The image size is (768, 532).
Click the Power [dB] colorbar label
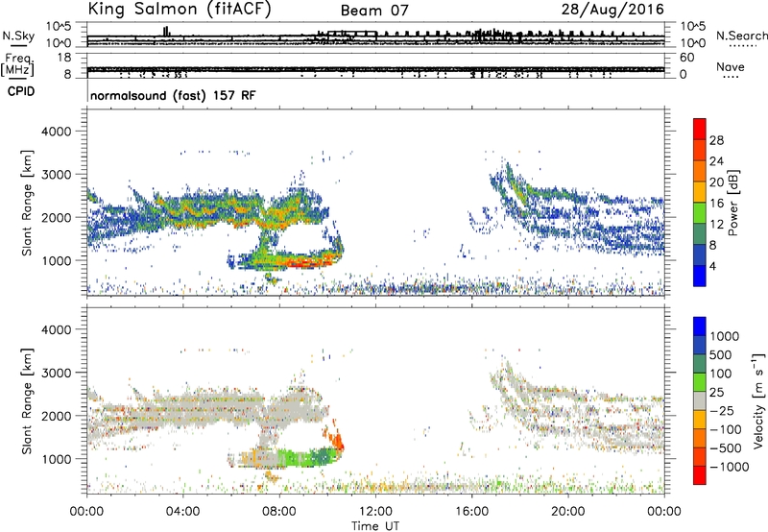pos(733,203)
